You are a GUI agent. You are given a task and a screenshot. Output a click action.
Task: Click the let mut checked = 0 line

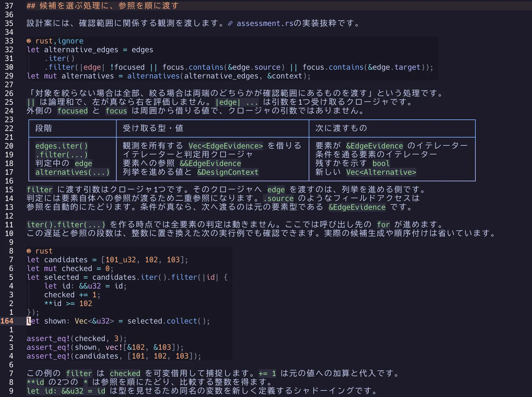coord(70,269)
